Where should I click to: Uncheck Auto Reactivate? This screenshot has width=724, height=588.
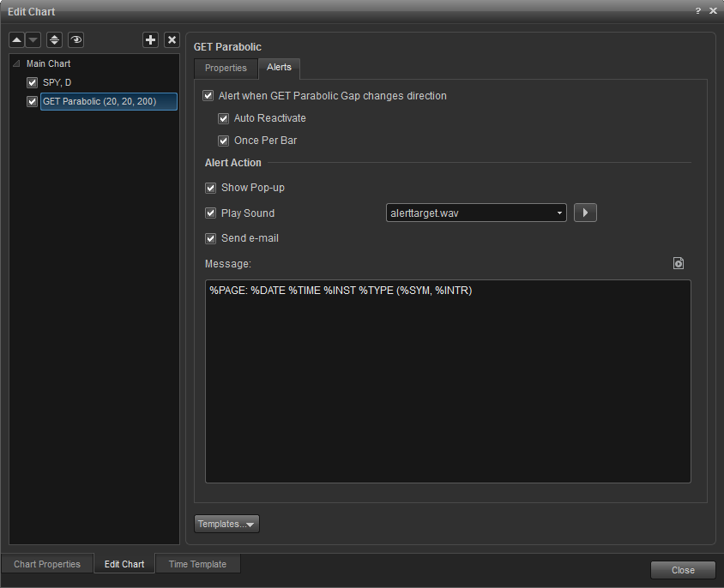pyautogui.click(x=224, y=118)
